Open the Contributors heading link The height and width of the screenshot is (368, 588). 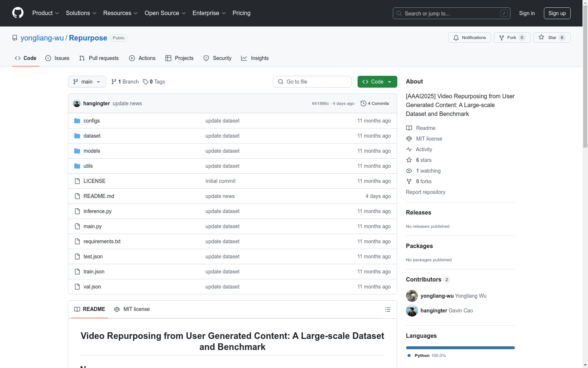[x=428, y=279]
